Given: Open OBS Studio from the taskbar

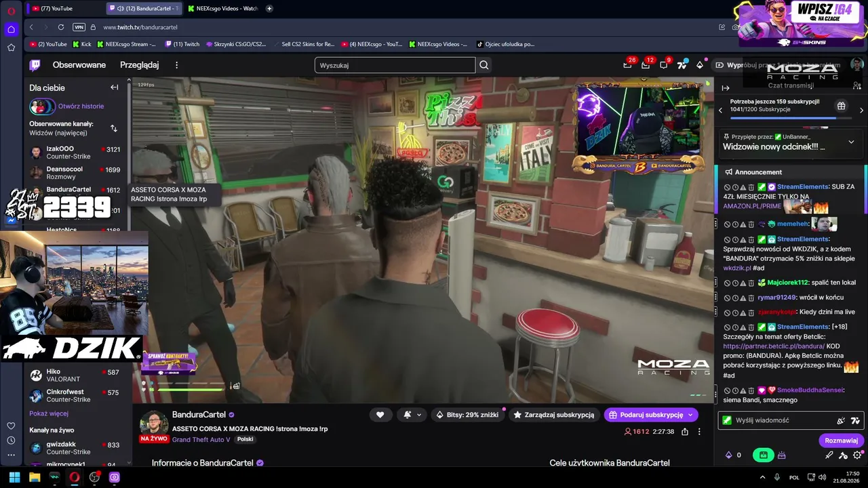Looking at the screenshot, I should tap(94, 477).
